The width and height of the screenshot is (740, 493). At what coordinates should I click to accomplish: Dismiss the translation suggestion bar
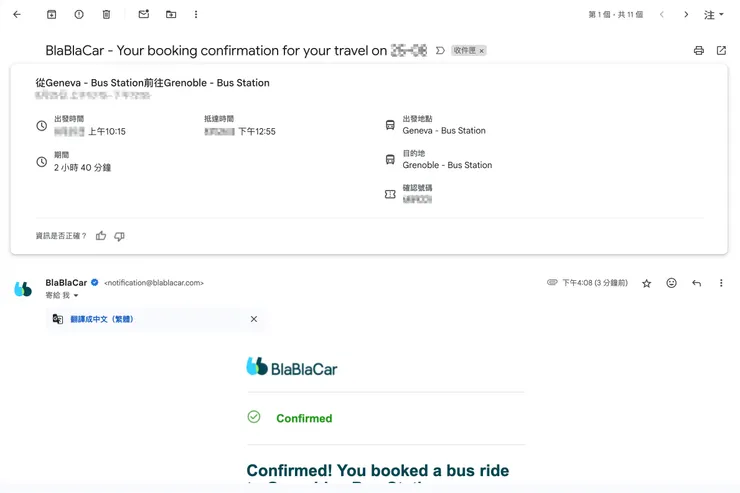[x=254, y=319]
